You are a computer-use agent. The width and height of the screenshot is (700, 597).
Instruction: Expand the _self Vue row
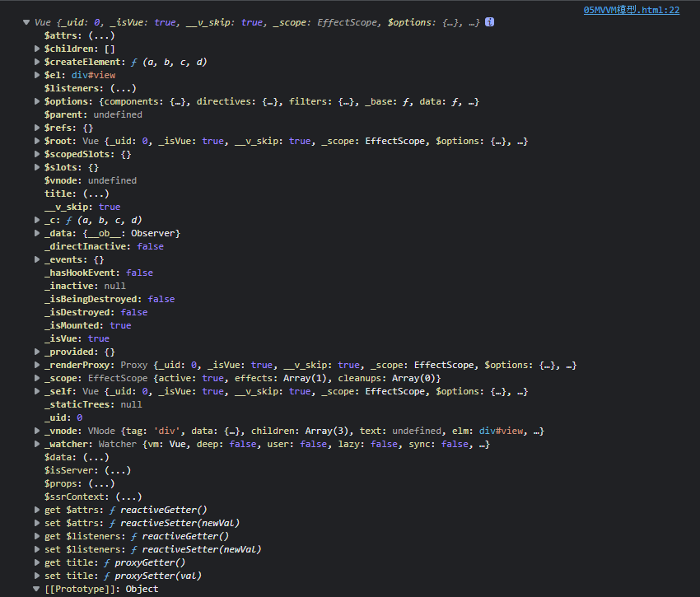37,391
